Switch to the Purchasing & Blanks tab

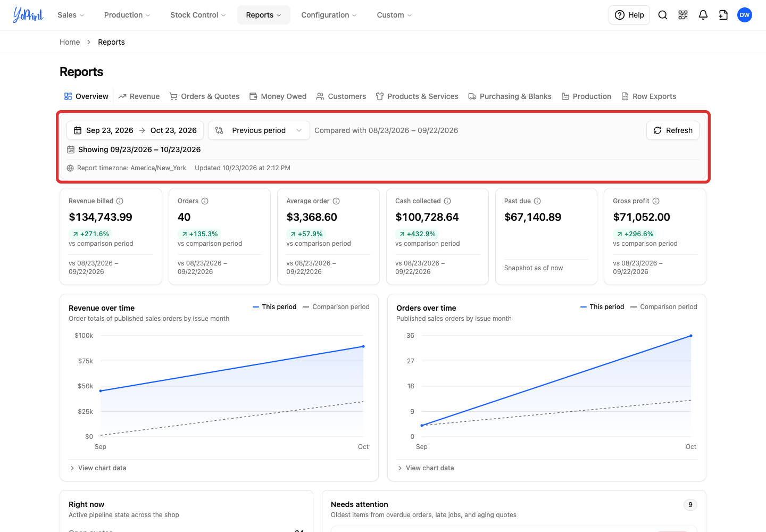point(510,96)
